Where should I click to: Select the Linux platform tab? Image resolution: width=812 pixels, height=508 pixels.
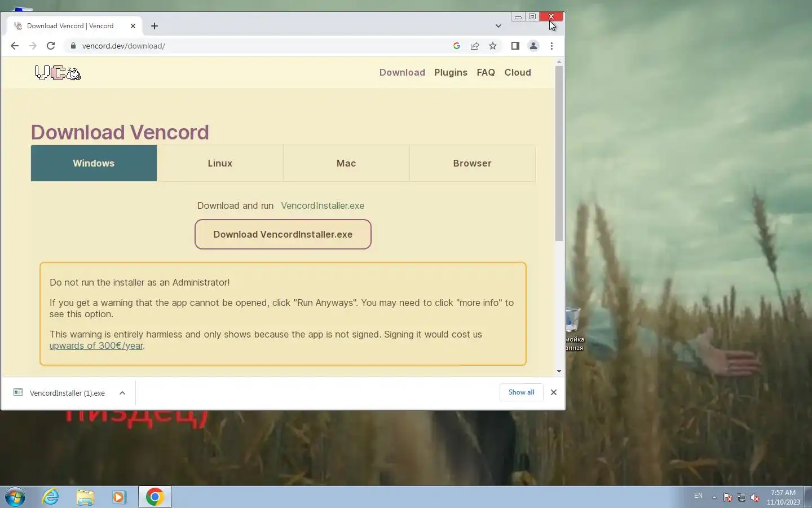pos(220,163)
